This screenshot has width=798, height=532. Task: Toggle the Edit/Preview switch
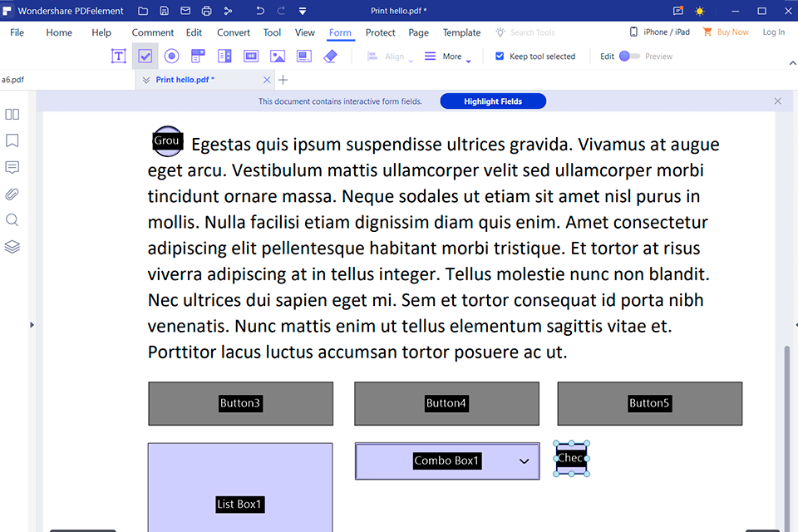[629, 56]
